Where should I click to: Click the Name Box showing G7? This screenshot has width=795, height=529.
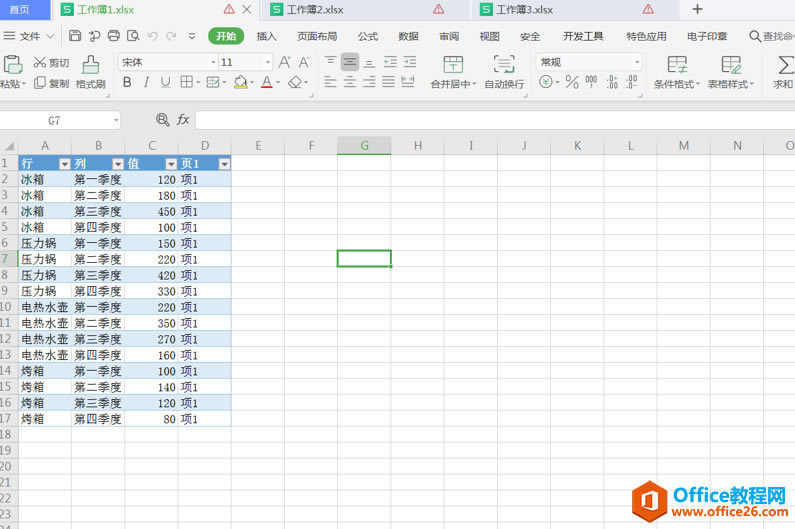(x=60, y=120)
